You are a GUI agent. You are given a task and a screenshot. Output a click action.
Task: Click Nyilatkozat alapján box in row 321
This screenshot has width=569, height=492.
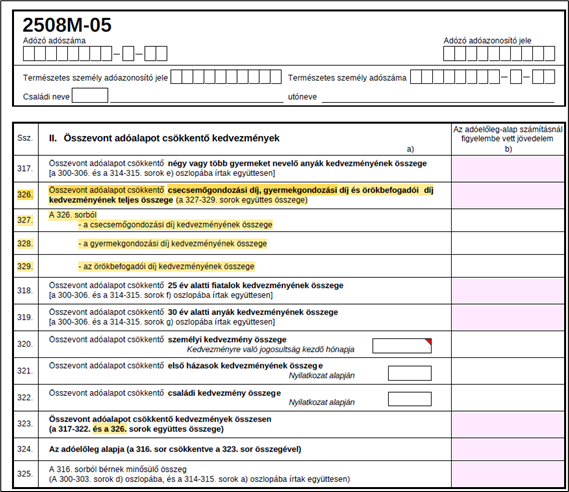click(x=410, y=373)
